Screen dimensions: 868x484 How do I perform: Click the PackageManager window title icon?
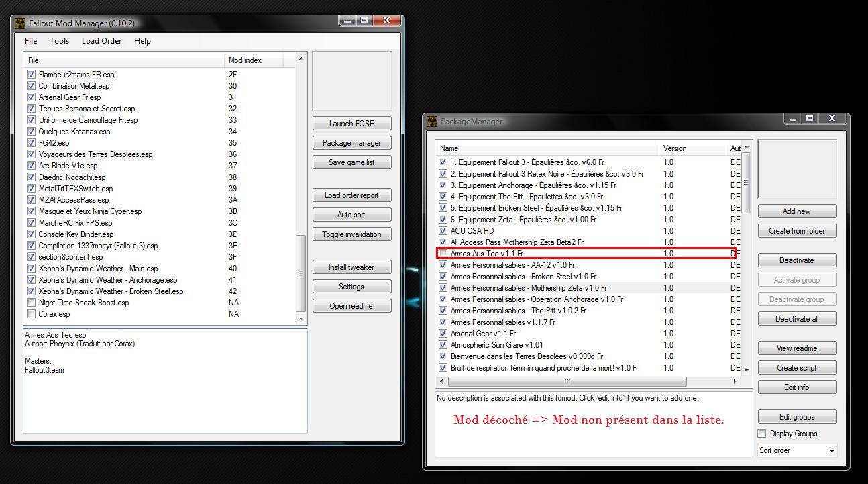tap(432, 122)
